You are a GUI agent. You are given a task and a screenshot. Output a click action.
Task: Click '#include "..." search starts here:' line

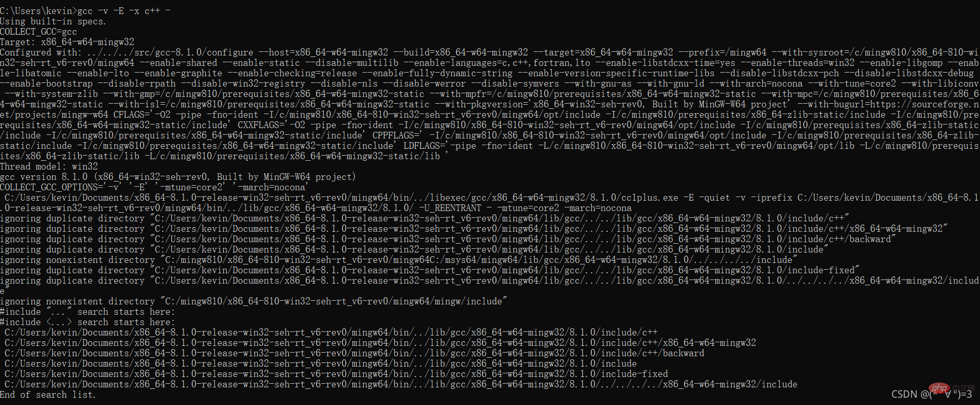[x=87, y=312]
